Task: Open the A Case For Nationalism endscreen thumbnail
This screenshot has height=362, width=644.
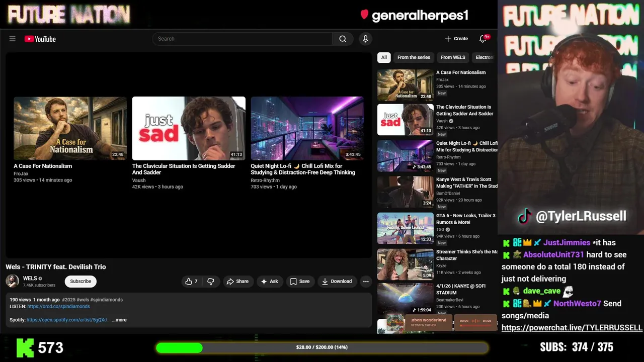Action: (x=70, y=128)
